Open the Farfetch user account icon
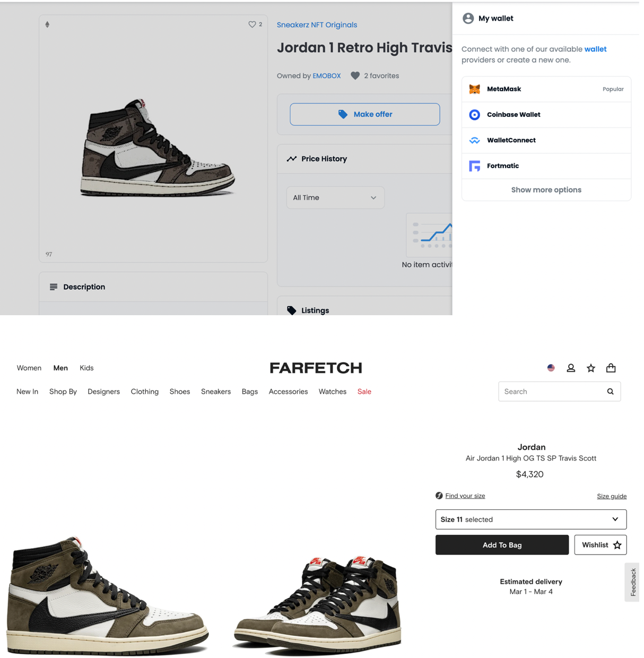Screen dimensions: 644x658 tap(571, 368)
